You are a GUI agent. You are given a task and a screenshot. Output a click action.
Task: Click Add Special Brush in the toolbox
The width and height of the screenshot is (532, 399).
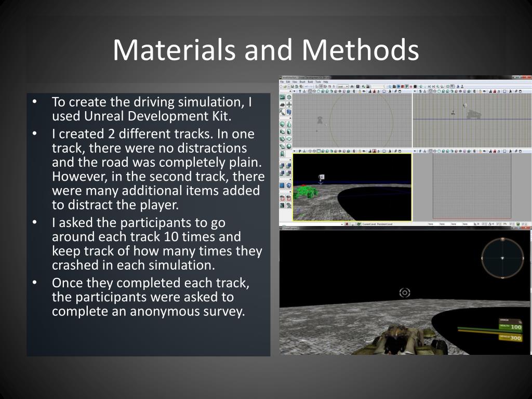282,185
